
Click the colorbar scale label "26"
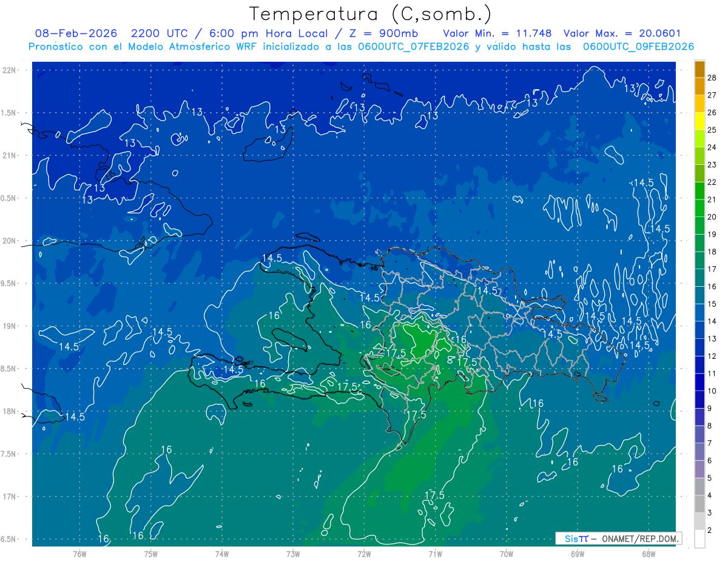[x=712, y=113]
